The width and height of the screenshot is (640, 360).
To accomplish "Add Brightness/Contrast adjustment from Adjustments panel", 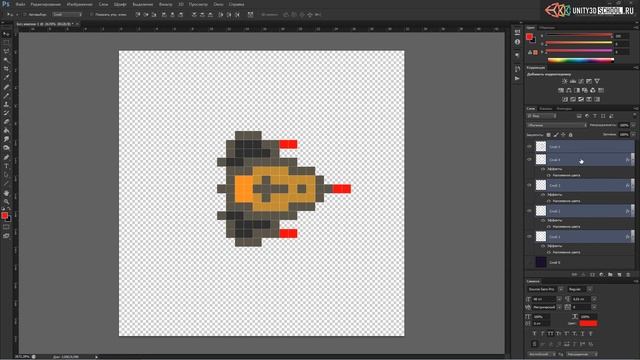I will tap(565, 81).
